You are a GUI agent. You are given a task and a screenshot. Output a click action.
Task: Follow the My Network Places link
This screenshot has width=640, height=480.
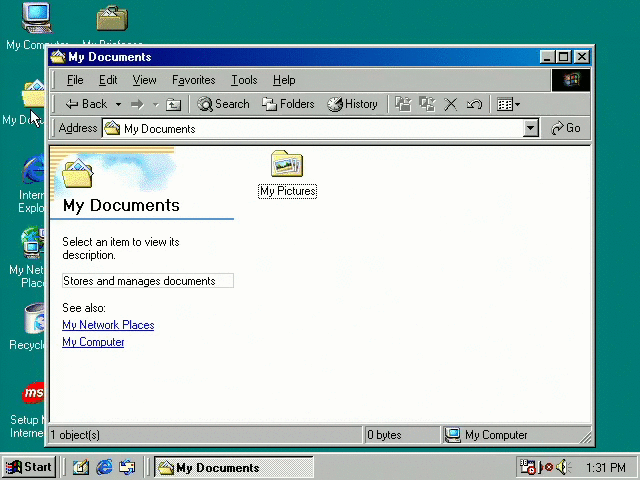click(108, 325)
